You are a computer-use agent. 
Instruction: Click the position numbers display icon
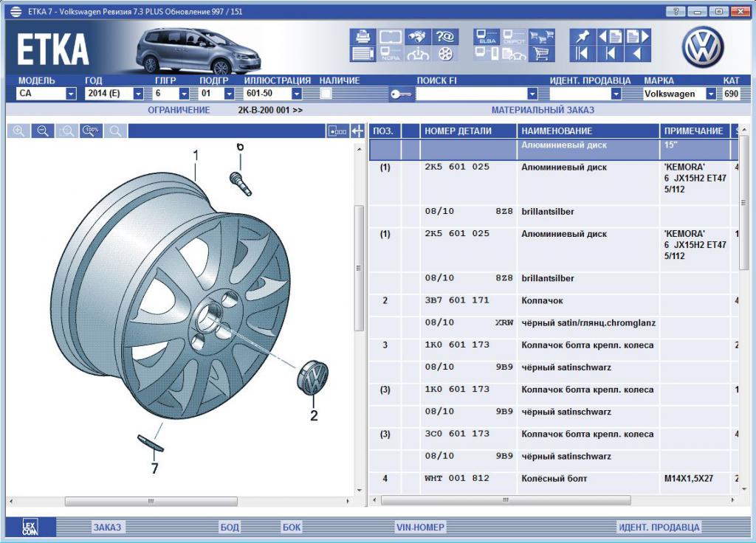click(x=337, y=131)
